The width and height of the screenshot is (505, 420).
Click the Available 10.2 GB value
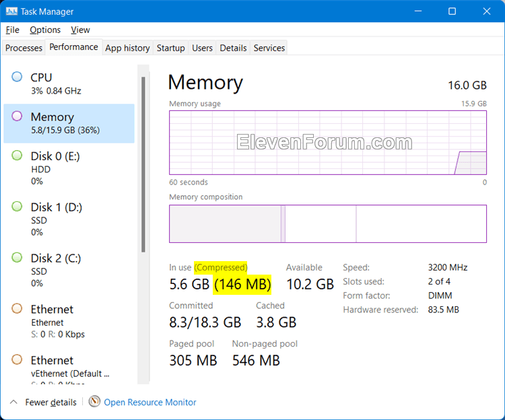310,285
